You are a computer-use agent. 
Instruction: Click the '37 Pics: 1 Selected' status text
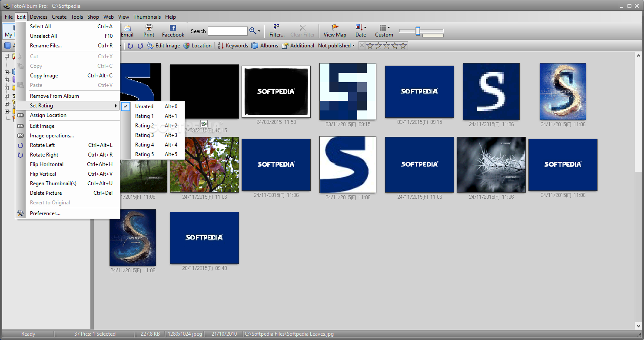95,334
